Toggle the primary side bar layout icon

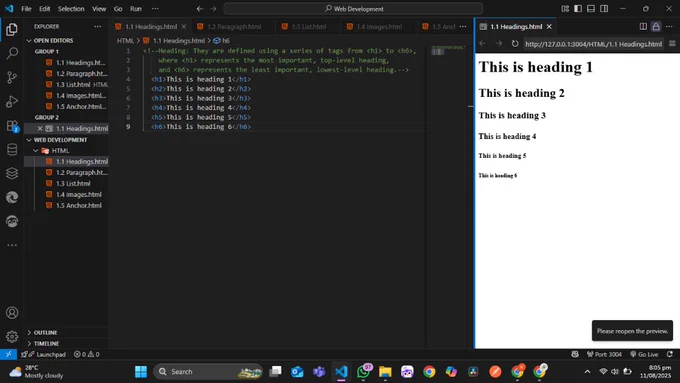point(578,9)
